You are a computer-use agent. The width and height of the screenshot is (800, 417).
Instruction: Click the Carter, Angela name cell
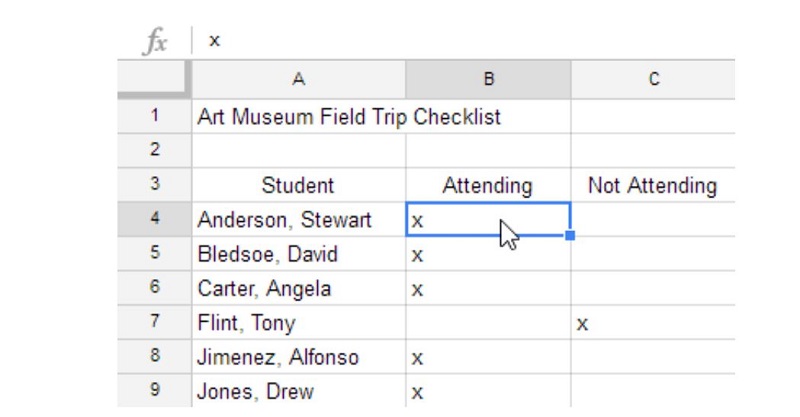pos(299,288)
